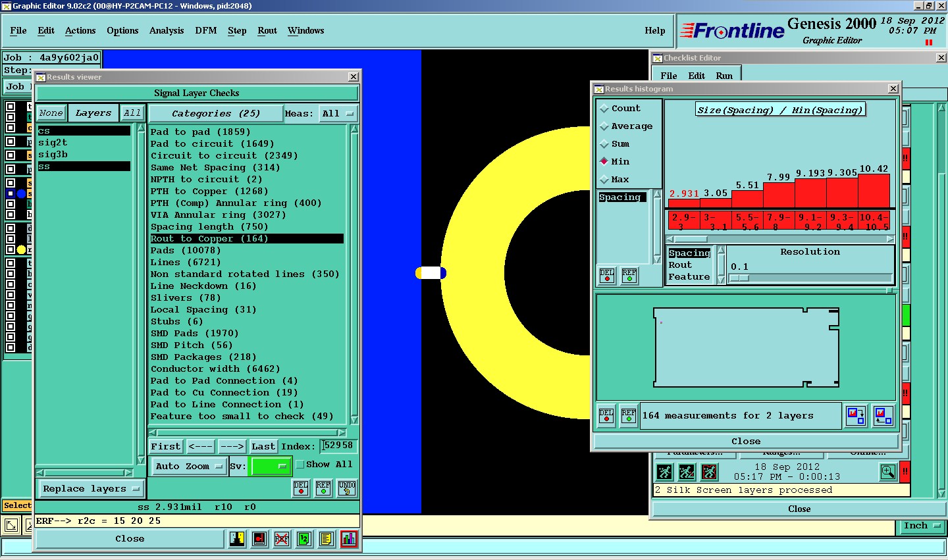Viewport: 948px width, 560px height.
Task: Click the '<---' previous result button
Action: coord(200,446)
